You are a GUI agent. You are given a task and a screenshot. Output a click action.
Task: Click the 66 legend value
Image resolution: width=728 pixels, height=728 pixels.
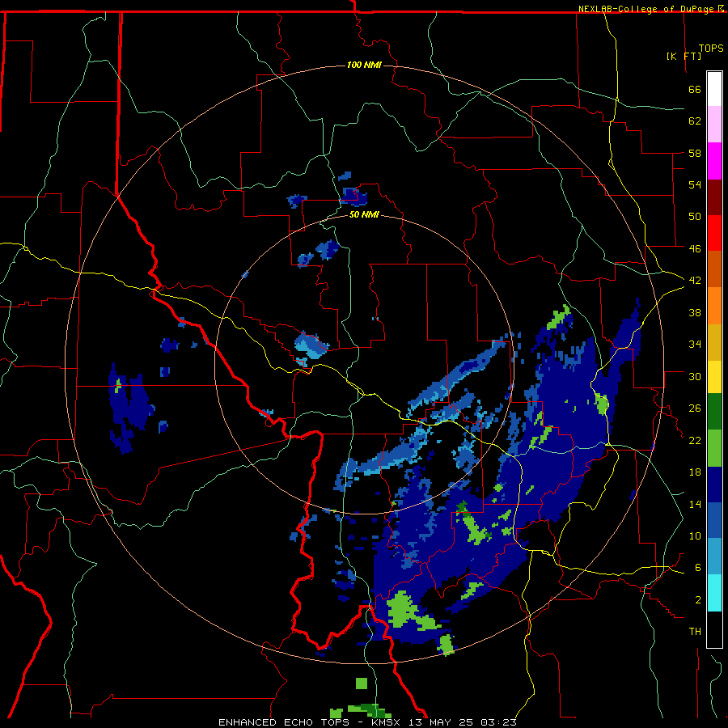point(695,89)
